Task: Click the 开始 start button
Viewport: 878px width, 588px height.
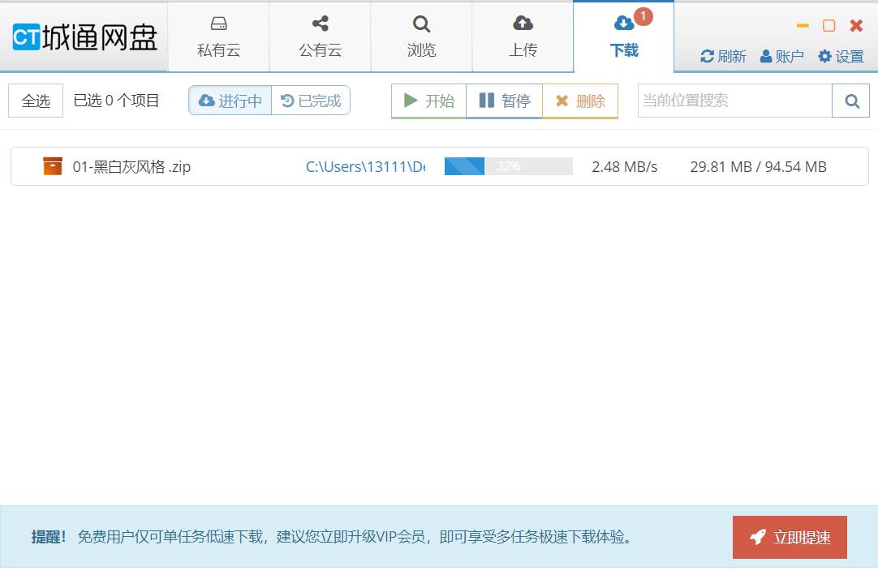Action: click(x=428, y=100)
